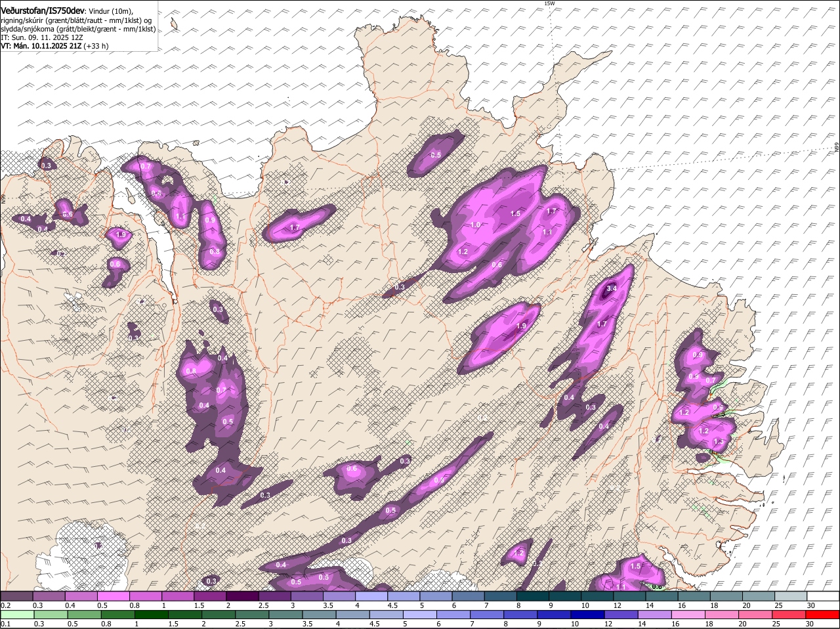The image size is (840, 629).
Task: Pick the 5 swatch in the upper snow legend row
Action: coord(436,596)
